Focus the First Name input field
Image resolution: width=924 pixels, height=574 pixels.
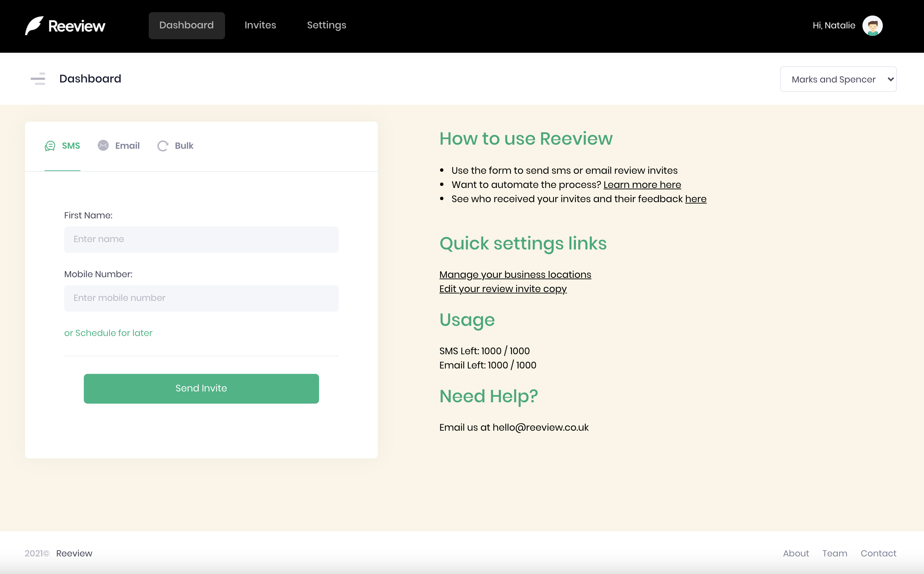click(x=201, y=240)
